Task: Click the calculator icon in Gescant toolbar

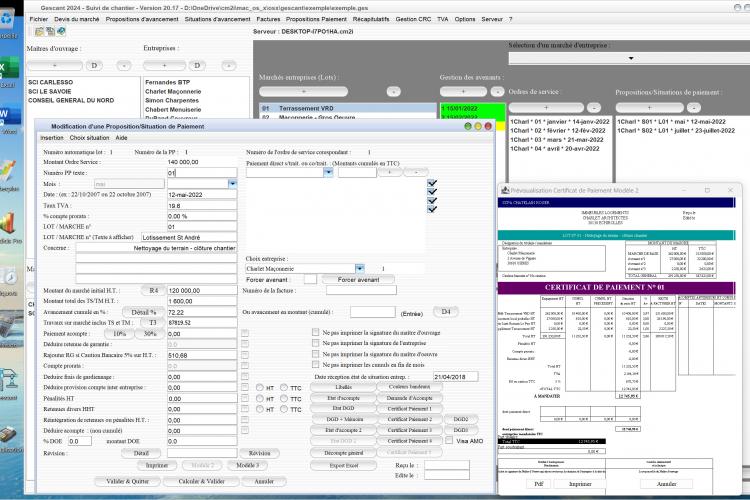Action: coord(50,32)
